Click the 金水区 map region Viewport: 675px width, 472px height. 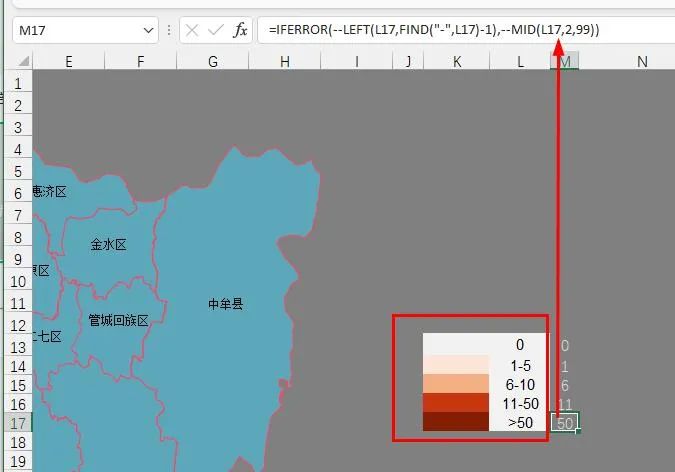(x=108, y=245)
